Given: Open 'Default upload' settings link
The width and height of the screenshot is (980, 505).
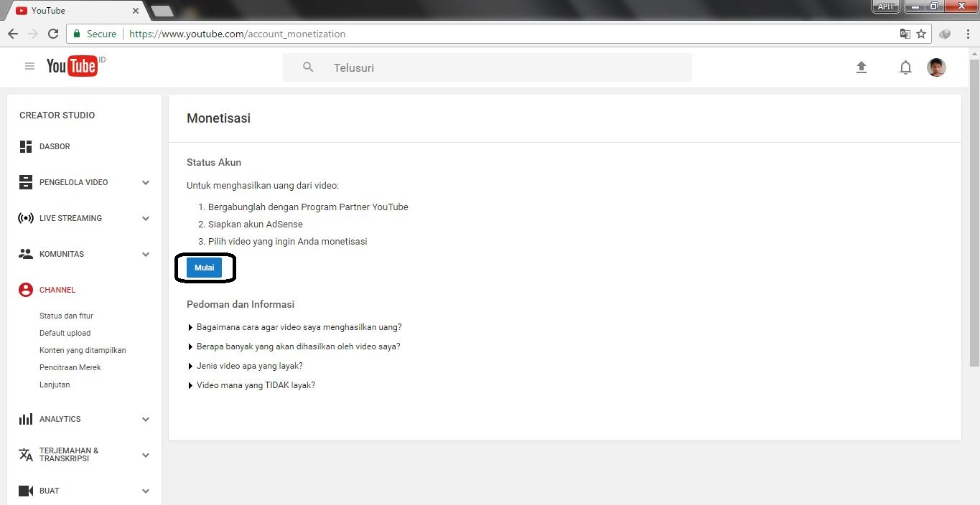Looking at the screenshot, I should pyautogui.click(x=65, y=333).
